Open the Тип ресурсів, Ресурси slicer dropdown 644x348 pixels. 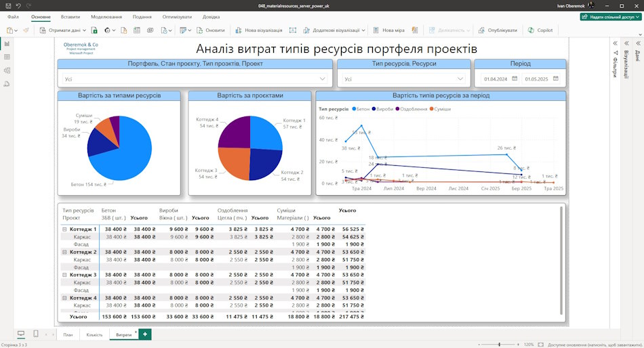(x=460, y=79)
